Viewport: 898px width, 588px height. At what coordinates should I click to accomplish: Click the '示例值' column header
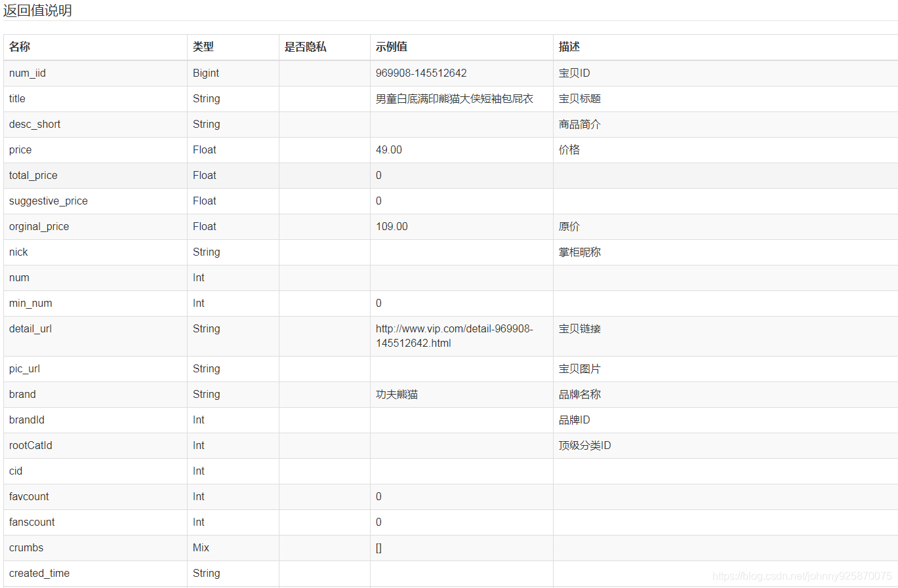(x=392, y=47)
